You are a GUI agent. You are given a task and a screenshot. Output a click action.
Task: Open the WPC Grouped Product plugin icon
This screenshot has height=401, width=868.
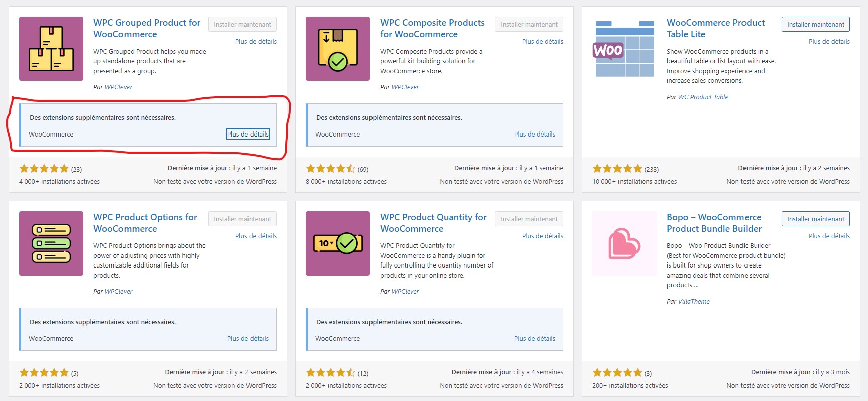[x=51, y=49]
